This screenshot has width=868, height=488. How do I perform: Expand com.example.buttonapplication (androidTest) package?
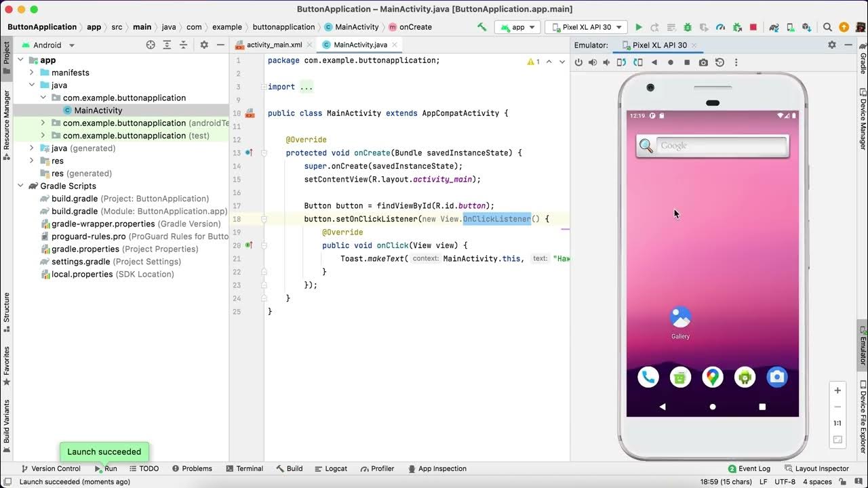click(x=43, y=123)
